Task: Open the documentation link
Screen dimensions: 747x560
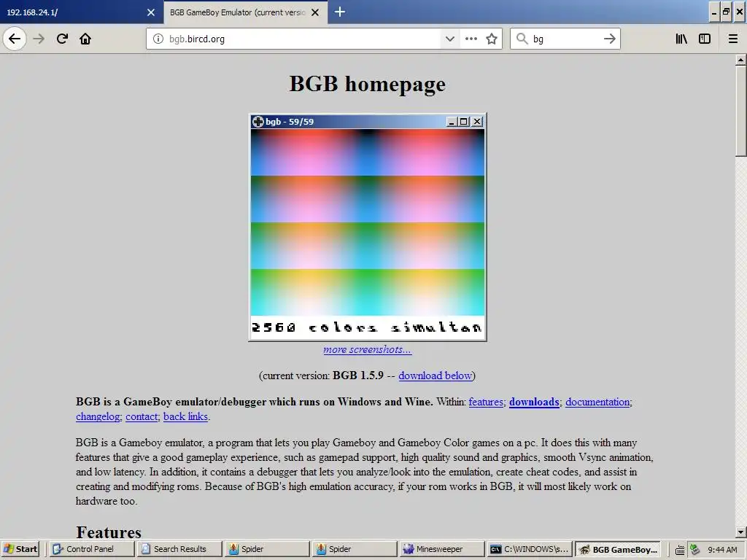Action: click(597, 402)
